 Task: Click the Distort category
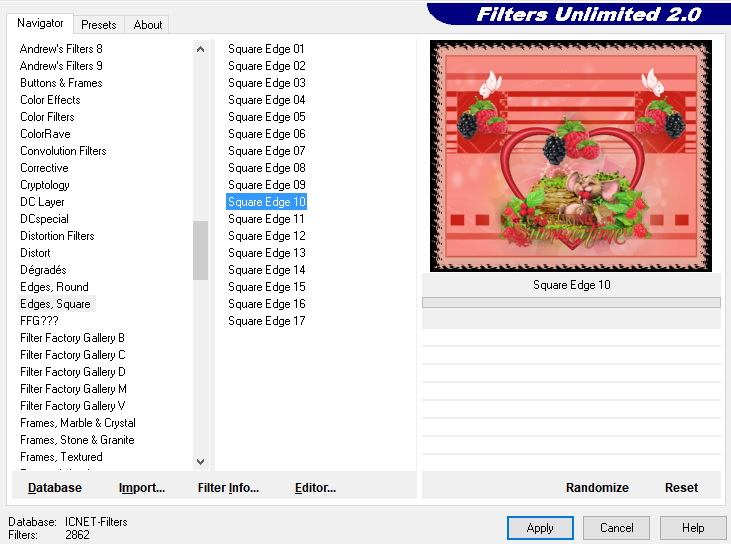pos(35,253)
